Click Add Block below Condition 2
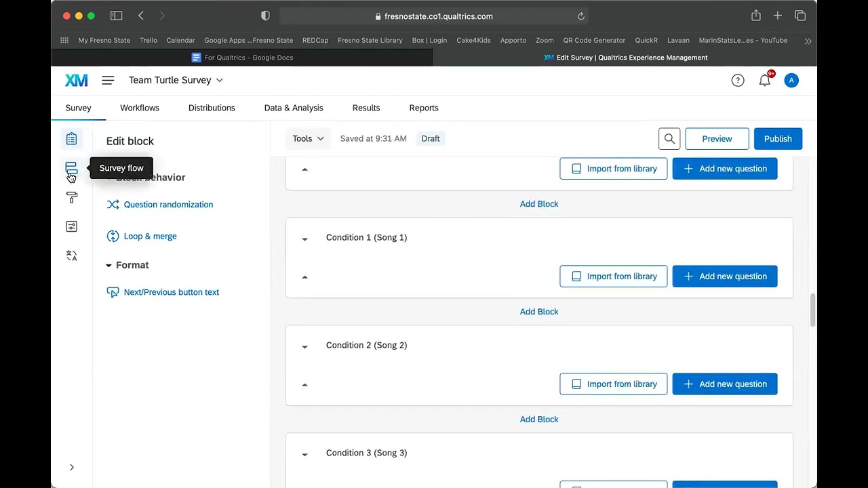 tap(539, 420)
